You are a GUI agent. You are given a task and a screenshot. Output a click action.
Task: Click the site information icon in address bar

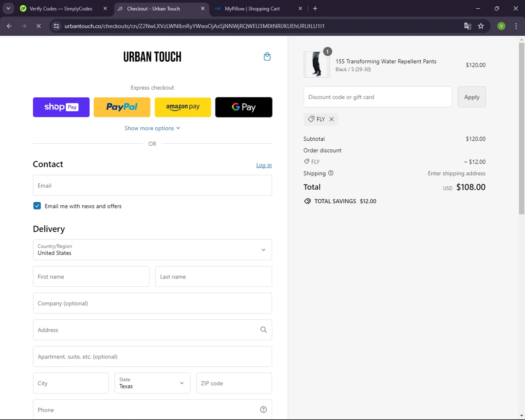tap(56, 26)
